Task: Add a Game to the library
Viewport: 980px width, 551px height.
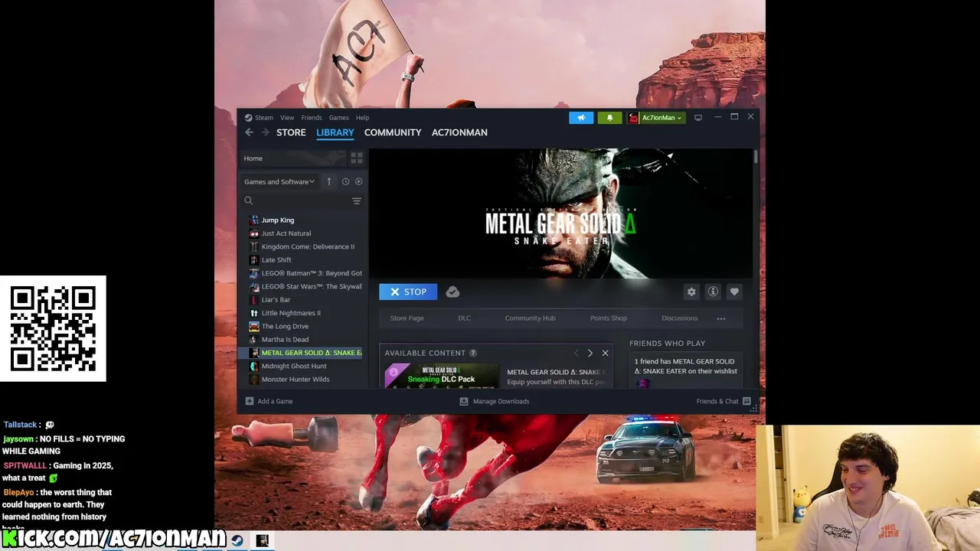Action: [x=269, y=401]
